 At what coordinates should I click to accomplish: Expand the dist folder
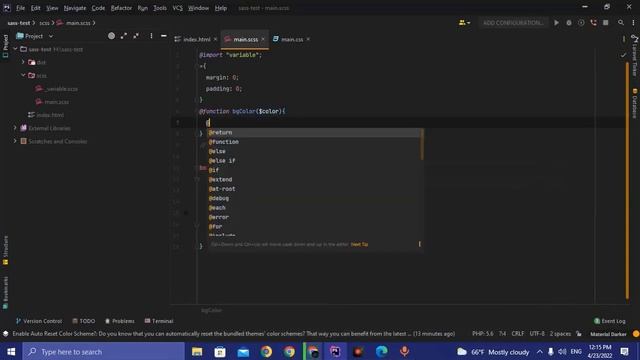pyautogui.click(x=23, y=62)
